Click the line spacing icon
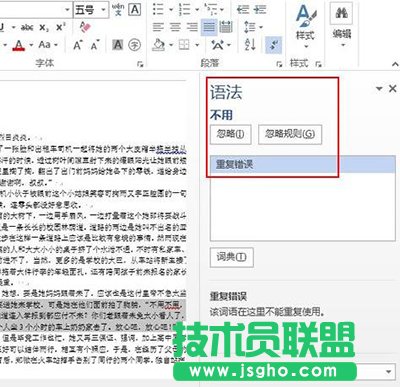This screenshot has height=387, width=400. [x=250, y=27]
